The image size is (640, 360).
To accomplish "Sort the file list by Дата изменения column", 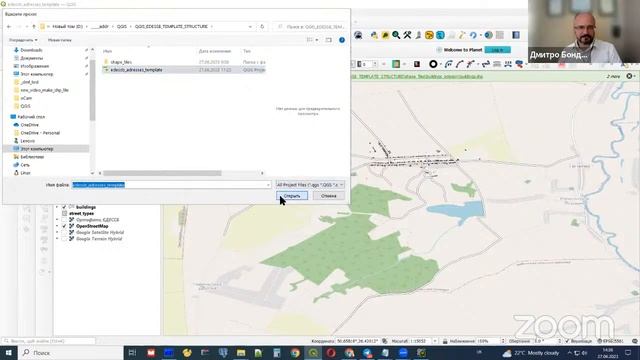I will [215, 51].
